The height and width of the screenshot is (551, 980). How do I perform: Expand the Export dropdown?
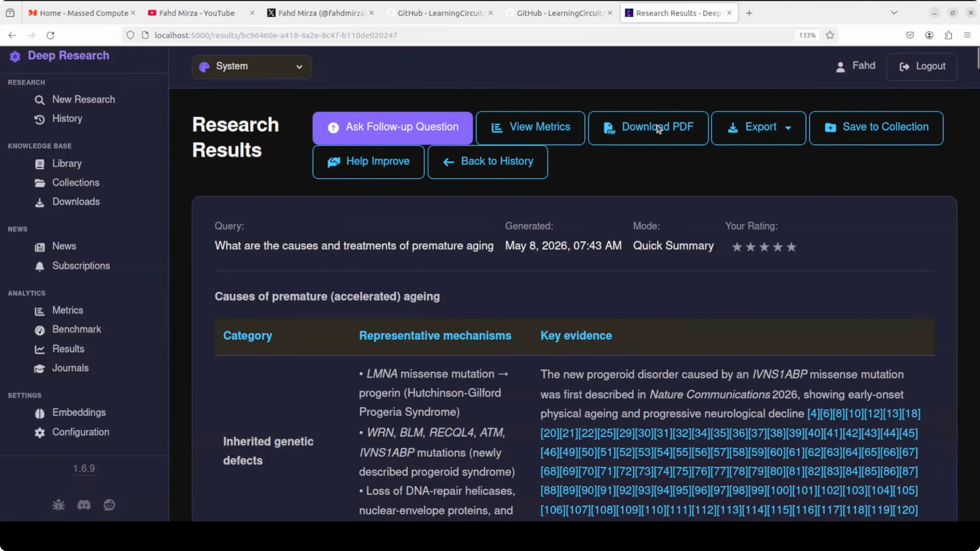tap(759, 128)
